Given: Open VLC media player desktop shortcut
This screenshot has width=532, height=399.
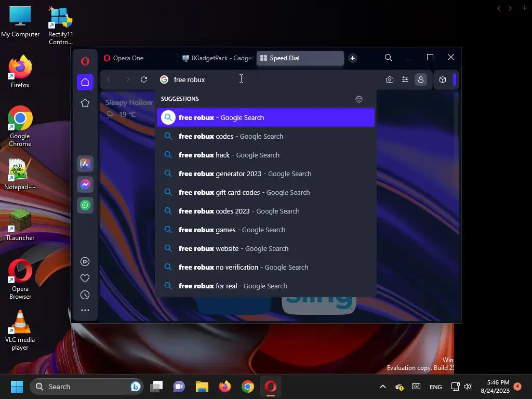Looking at the screenshot, I should tap(20, 330).
